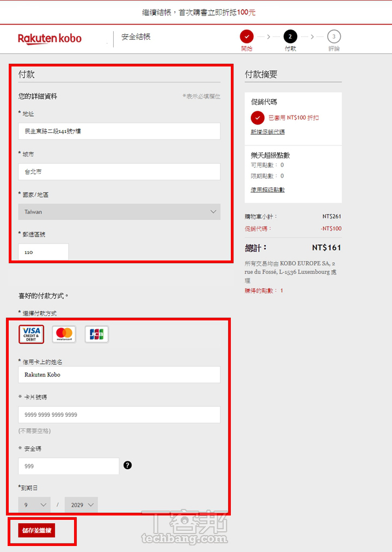Image resolution: width=392 pixels, height=552 pixels.
Task: Click the 使用超級點數 use super points link
Action: (268, 190)
